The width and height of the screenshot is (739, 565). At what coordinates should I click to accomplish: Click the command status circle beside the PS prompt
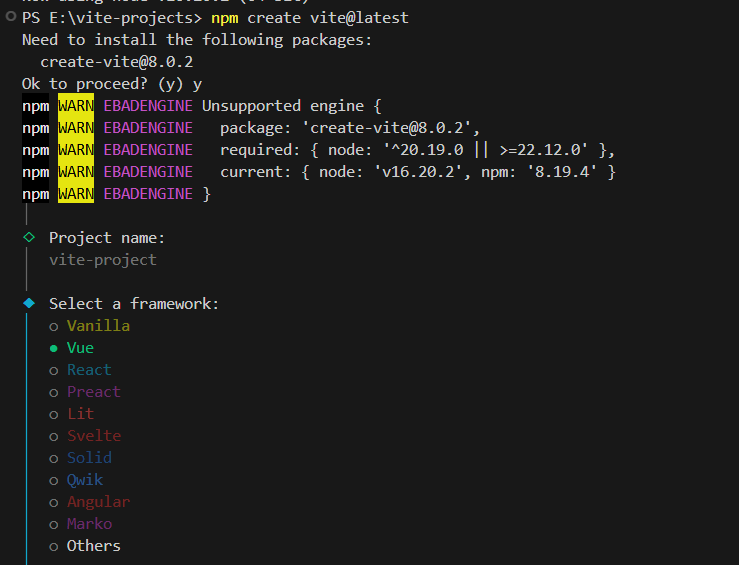click(x=11, y=16)
